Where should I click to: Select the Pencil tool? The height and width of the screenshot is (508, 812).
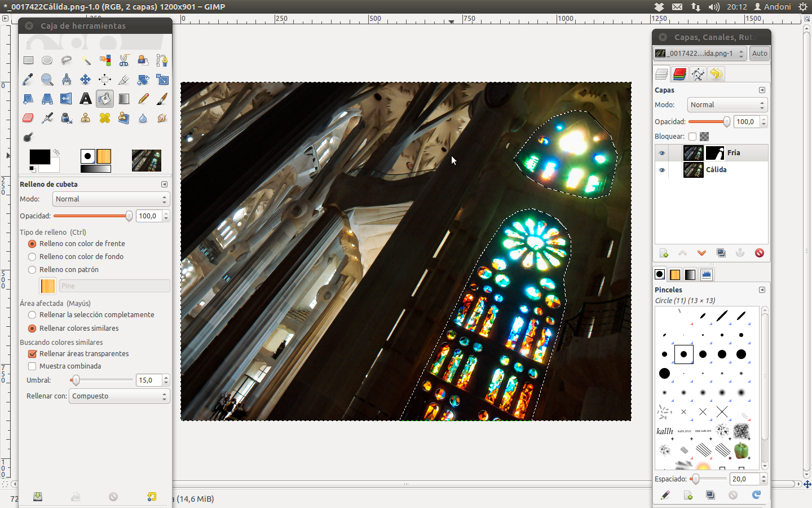[143, 99]
